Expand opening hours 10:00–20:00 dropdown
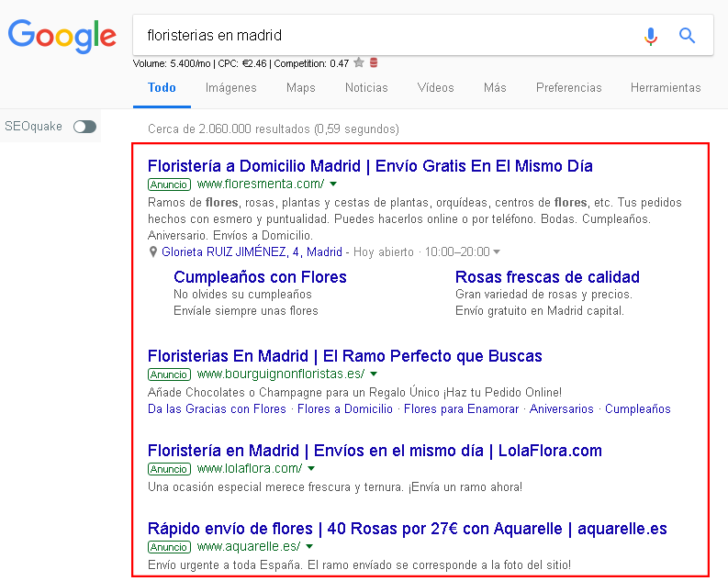Viewport: 728px width, 581px height. click(x=497, y=252)
